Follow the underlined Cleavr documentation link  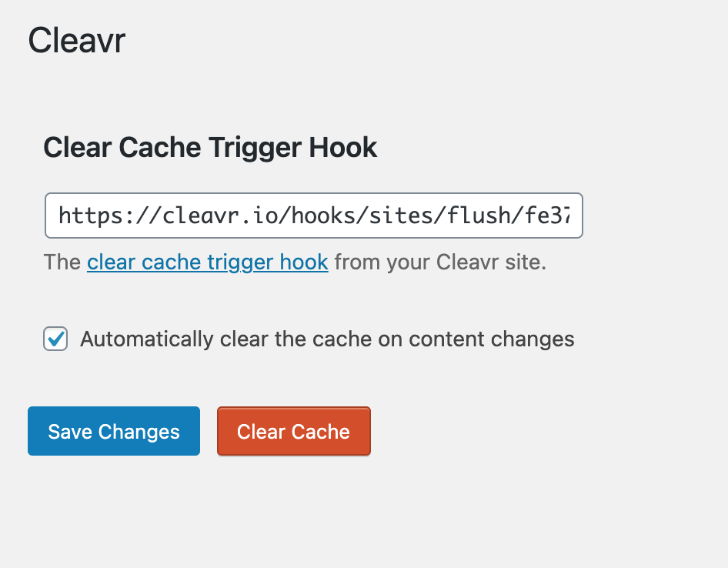click(207, 262)
